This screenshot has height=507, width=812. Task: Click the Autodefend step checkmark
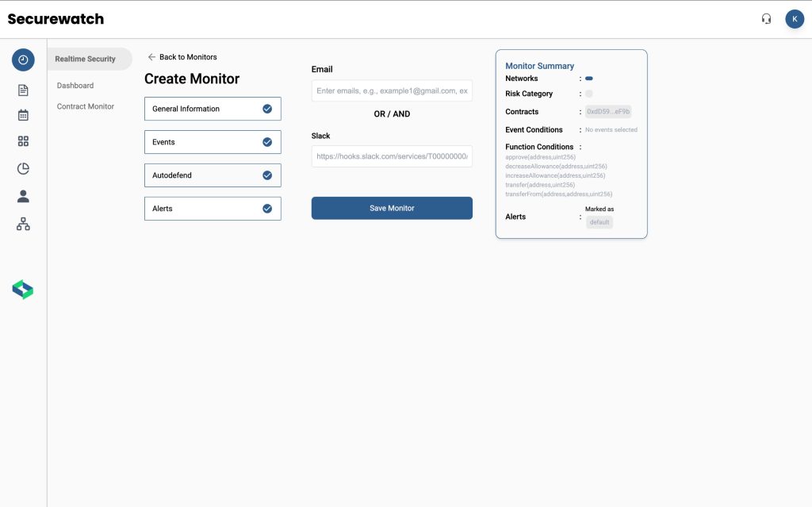pos(267,175)
